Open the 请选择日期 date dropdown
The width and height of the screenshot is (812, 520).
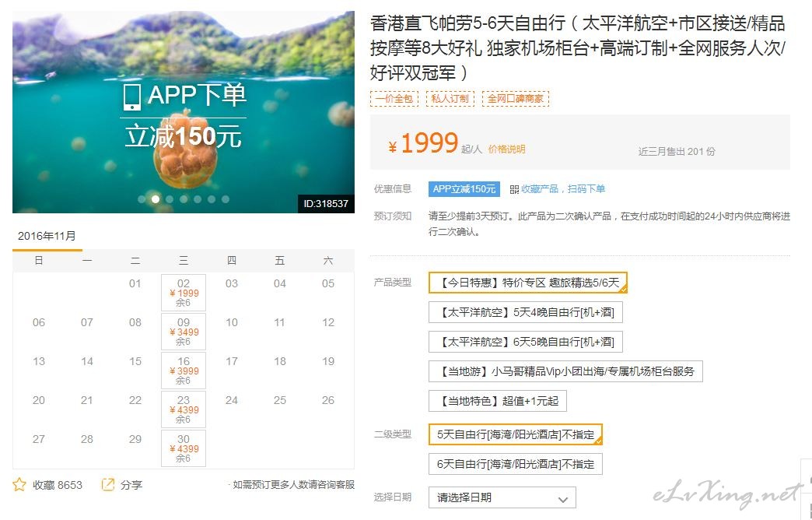(x=502, y=497)
